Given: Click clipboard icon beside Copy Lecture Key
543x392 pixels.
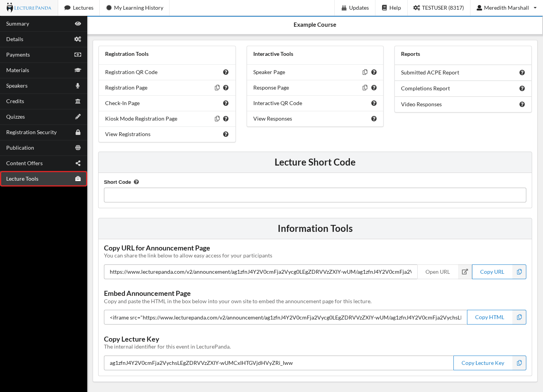Looking at the screenshot, I should [519, 363].
